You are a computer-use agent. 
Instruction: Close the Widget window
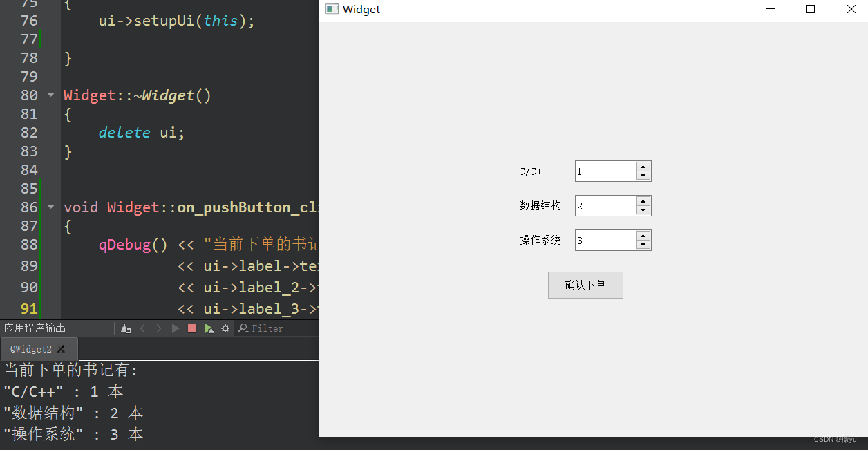click(851, 9)
